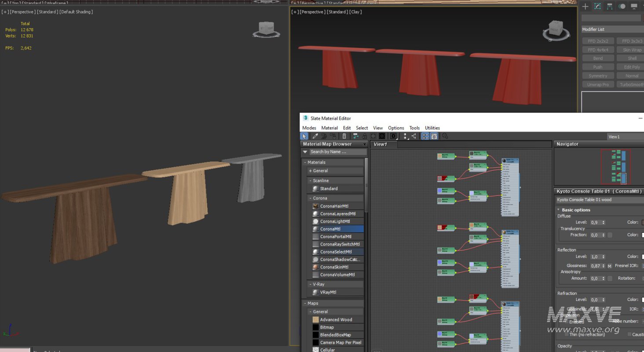Open the Create tab plus icon

(x=585, y=7)
